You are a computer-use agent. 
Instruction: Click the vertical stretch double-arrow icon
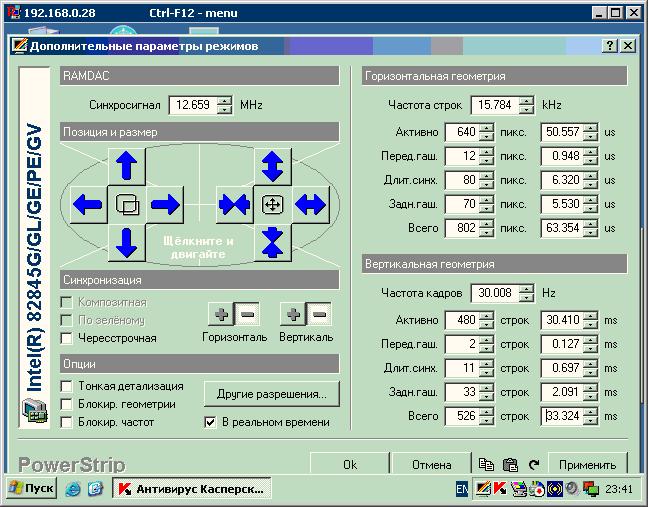click(272, 166)
